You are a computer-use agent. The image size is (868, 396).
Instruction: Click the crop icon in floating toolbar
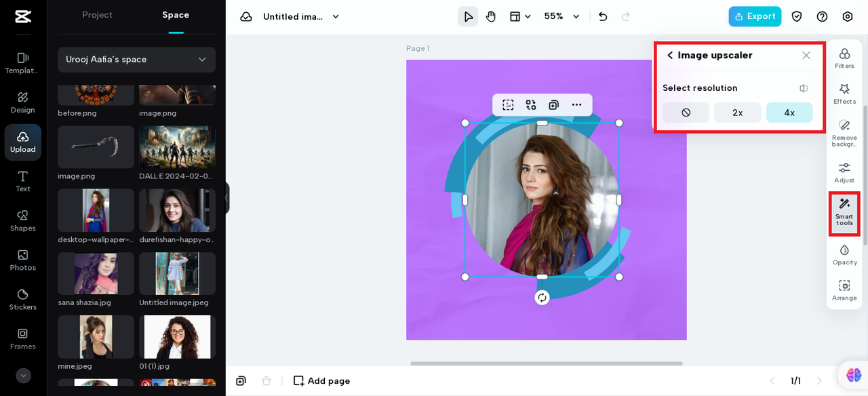coord(508,104)
